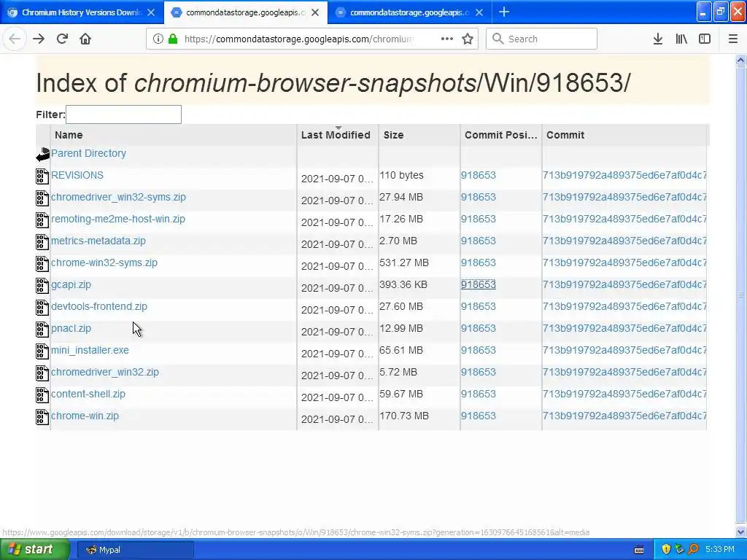Click file icon beside gcapi.zip

tap(42, 285)
